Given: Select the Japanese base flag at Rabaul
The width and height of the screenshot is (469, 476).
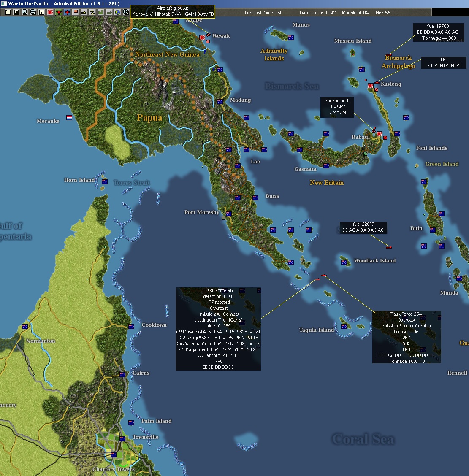Looking at the screenshot, I should tap(380, 134).
